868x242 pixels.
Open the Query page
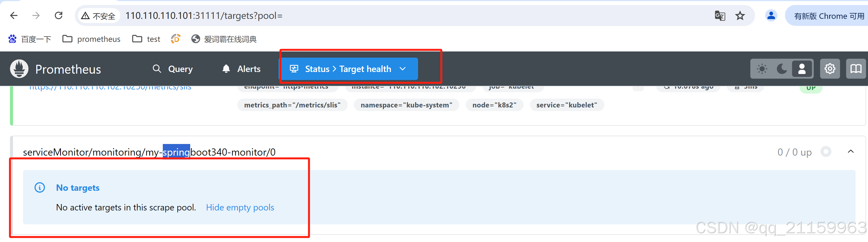172,69
